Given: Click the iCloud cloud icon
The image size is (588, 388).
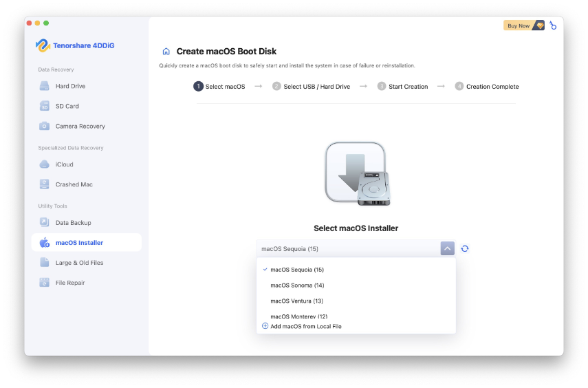Looking at the screenshot, I should click(x=44, y=164).
